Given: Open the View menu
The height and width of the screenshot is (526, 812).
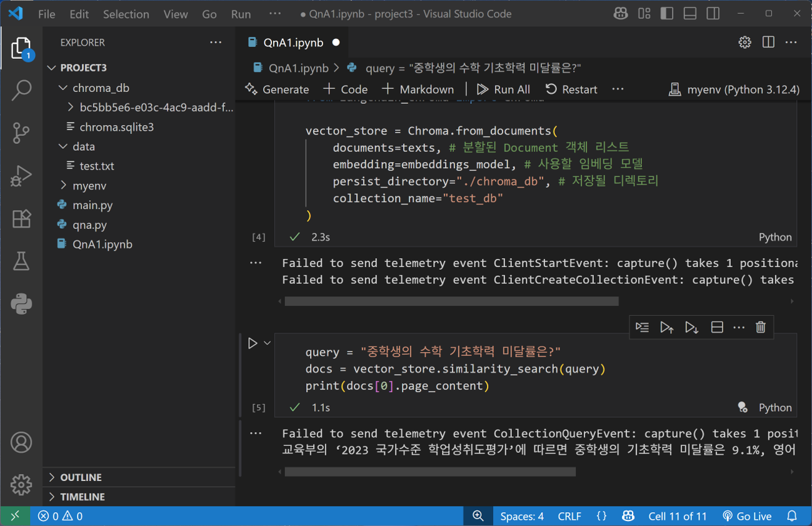Looking at the screenshot, I should [176, 14].
